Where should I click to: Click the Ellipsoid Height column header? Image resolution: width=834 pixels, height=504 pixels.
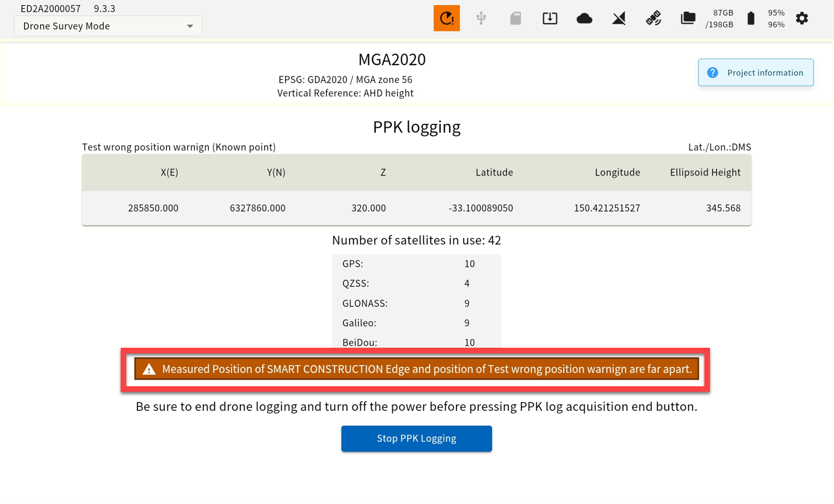[705, 172]
